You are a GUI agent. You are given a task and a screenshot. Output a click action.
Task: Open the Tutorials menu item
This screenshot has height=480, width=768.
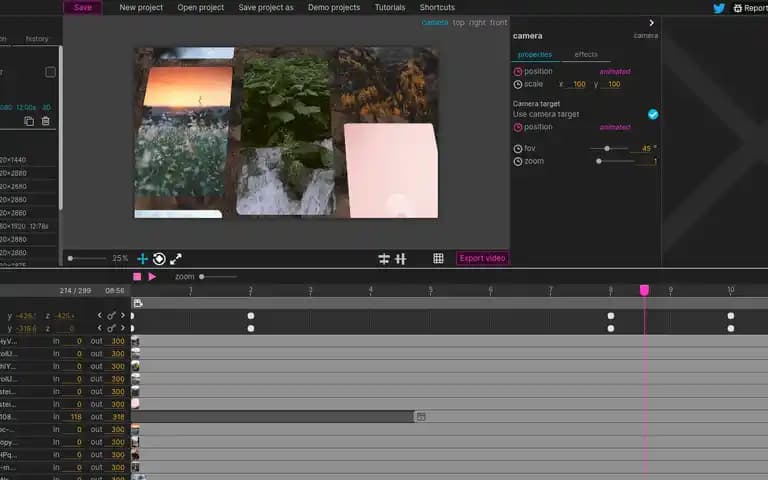click(x=390, y=7)
